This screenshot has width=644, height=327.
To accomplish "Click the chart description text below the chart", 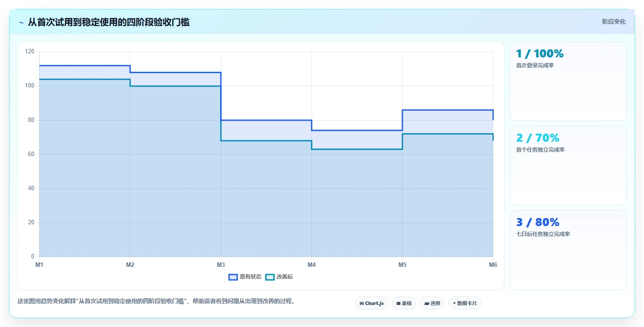I will pyautogui.click(x=157, y=301).
